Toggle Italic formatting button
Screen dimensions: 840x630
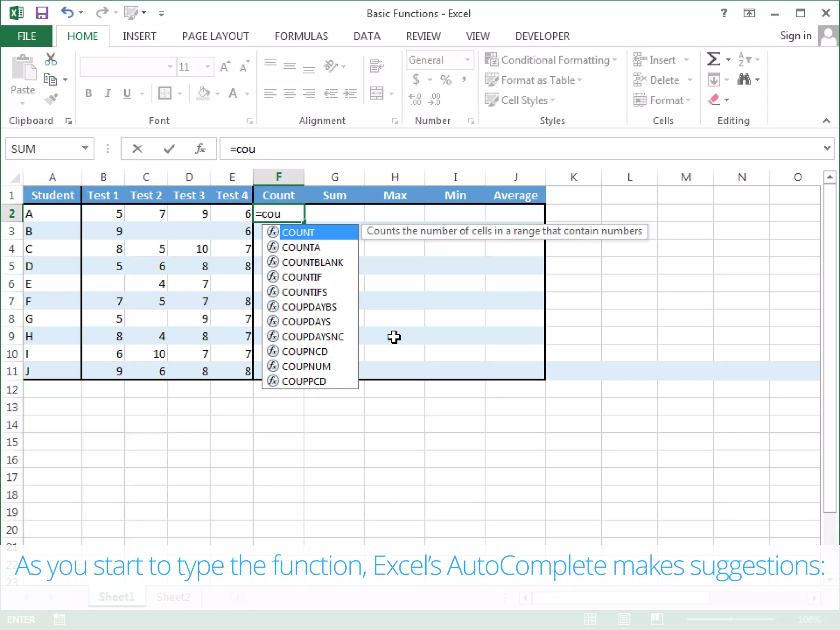pos(108,94)
